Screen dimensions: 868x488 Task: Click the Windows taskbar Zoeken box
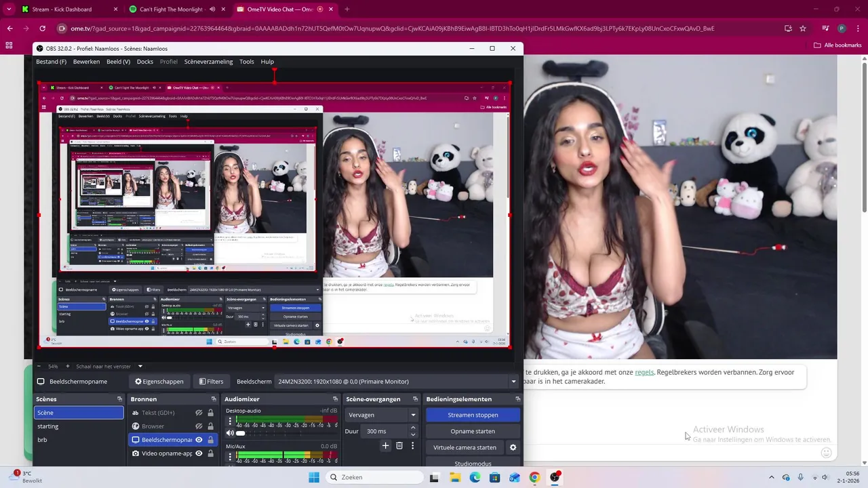tap(374, 477)
